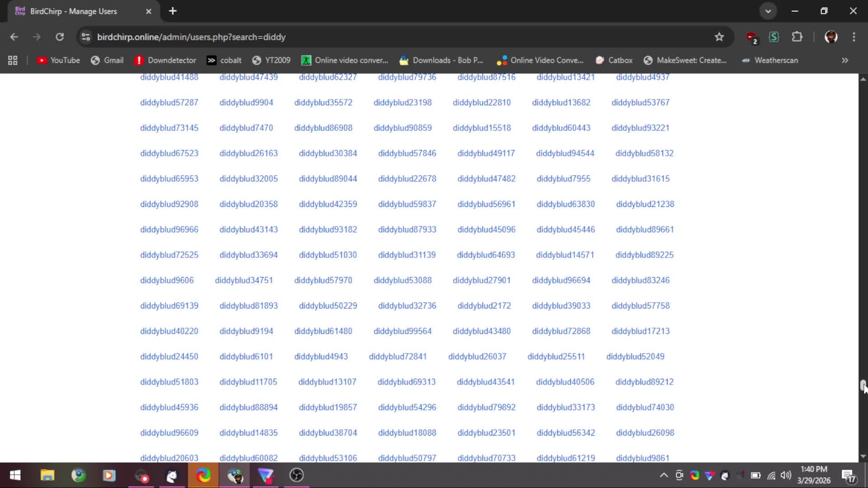Open site information icon in address bar
Image resolution: width=868 pixels, height=488 pixels.
click(86, 37)
